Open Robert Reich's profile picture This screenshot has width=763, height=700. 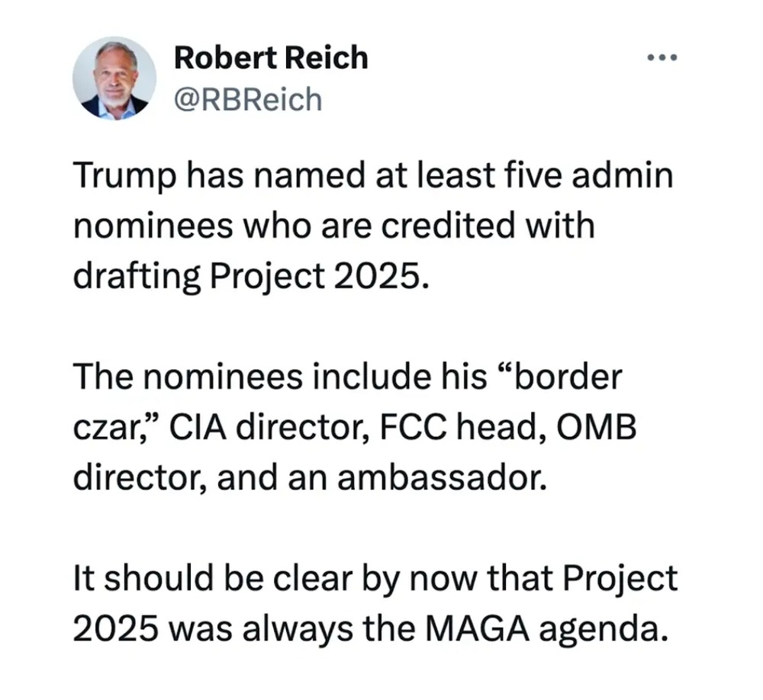point(114,78)
